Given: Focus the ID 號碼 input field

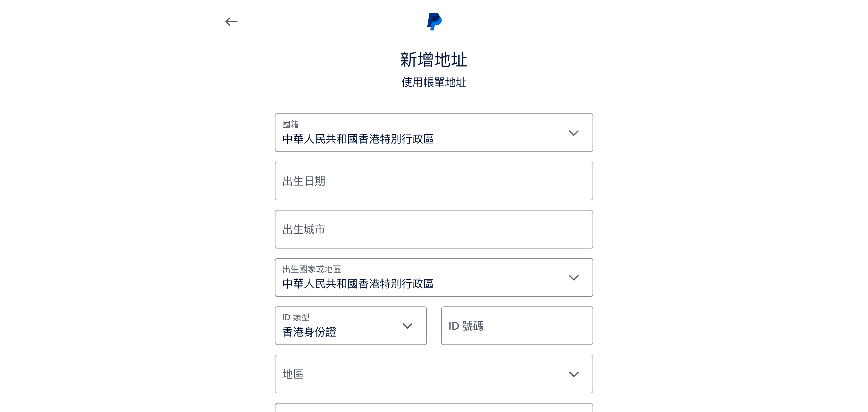Looking at the screenshot, I should pos(517,326).
